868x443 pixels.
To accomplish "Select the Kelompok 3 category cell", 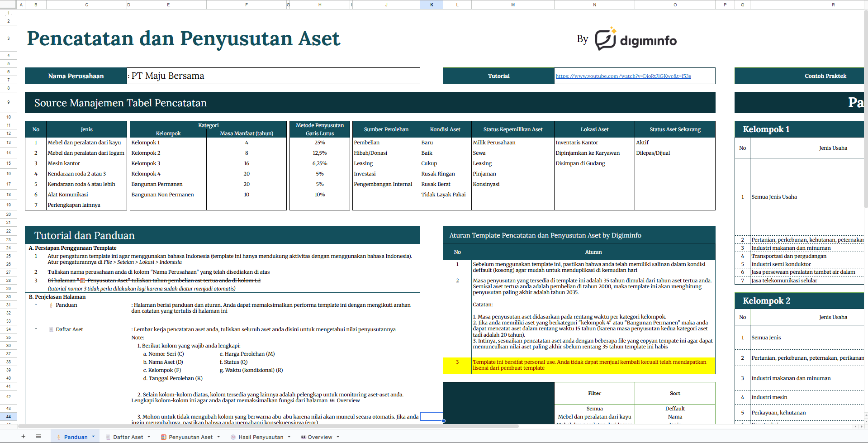I will pyautogui.click(x=168, y=163).
